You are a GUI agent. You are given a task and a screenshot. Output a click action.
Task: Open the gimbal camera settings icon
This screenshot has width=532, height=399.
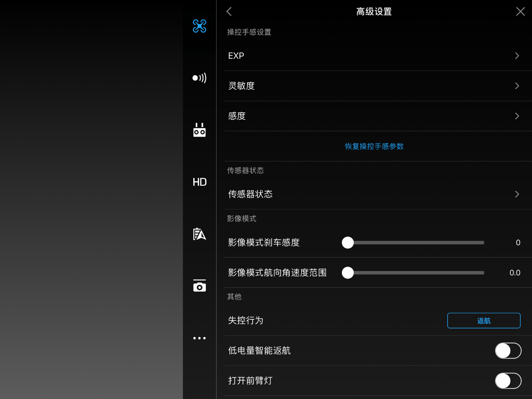[199, 286]
